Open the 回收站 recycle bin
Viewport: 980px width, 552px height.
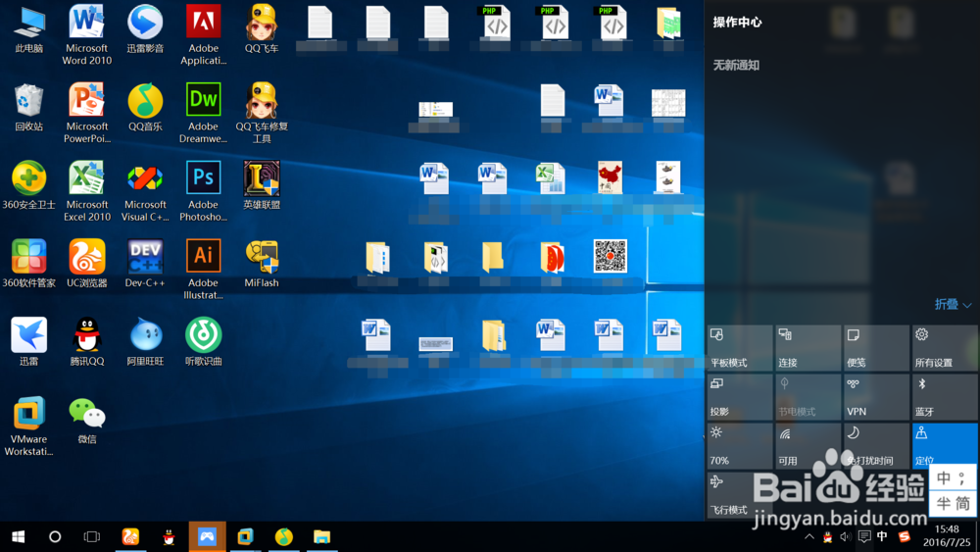[x=28, y=108]
